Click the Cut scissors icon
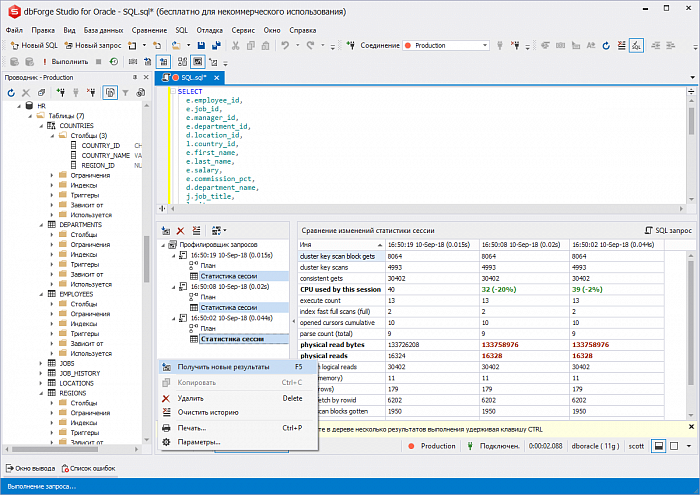Image resolution: width=700 pixels, height=495 pixels. pyautogui.click(x=236, y=46)
